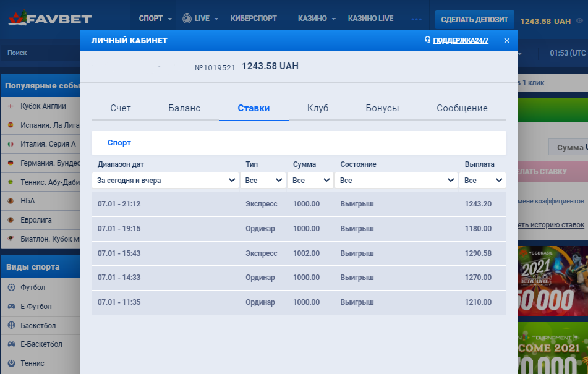Screen dimensions: 588x374
Task: Click the Germany Bundesliga flag icon
Action: click(11, 163)
